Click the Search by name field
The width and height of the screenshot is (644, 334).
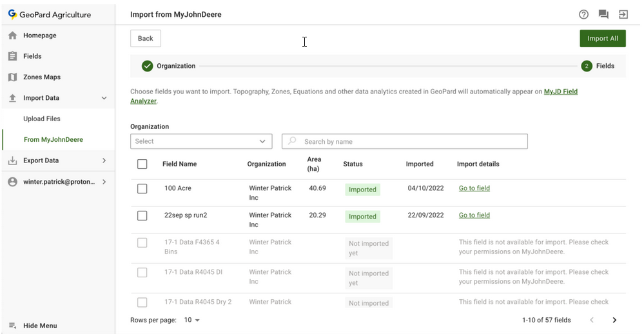pyautogui.click(x=413, y=141)
